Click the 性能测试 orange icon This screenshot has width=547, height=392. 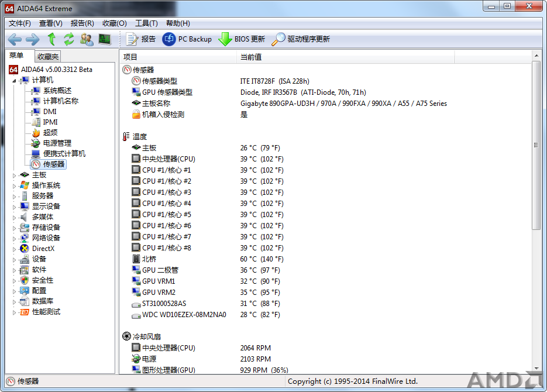coord(25,312)
